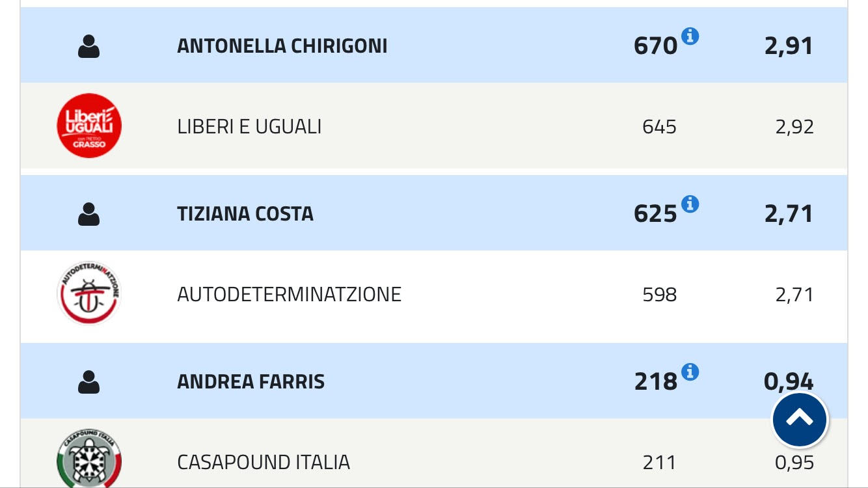Screen dimensions: 868x488
Task: Click the Liberi e Uguali party logo
Action: click(x=89, y=126)
